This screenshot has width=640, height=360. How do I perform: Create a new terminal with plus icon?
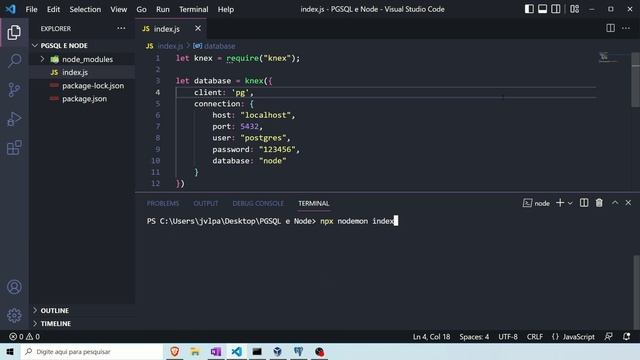click(560, 203)
